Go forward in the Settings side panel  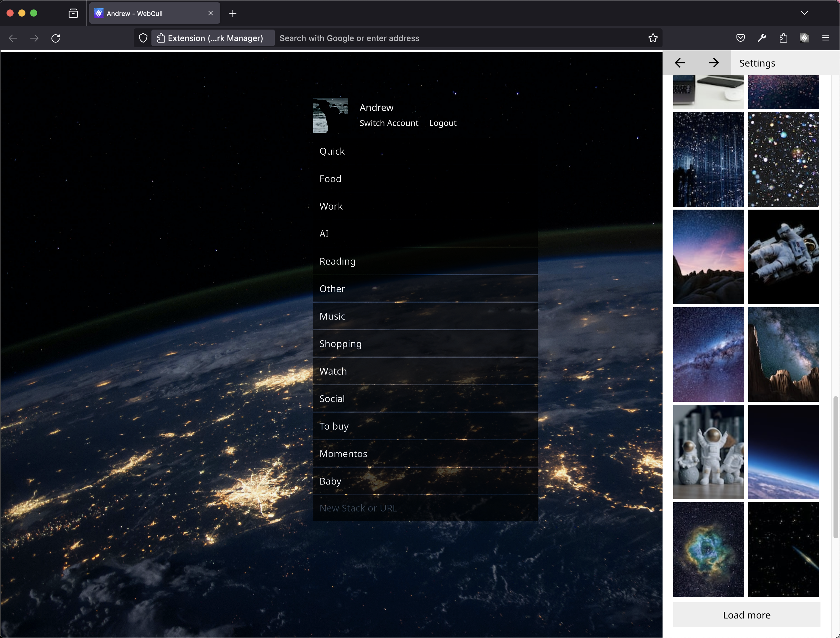coord(714,63)
